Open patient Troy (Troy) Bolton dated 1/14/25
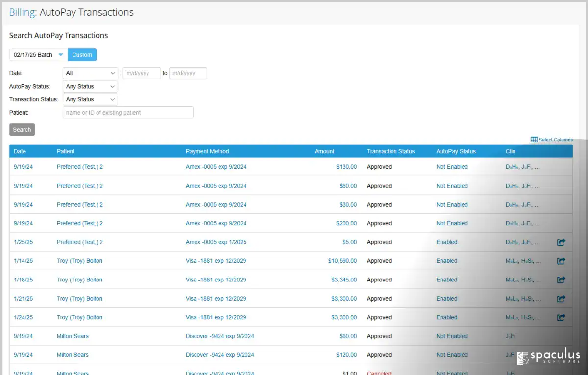The image size is (588, 375). 79,261
